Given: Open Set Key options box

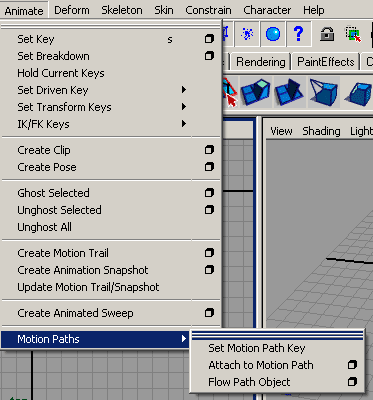Looking at the screenshot, I should click(209, 39).
